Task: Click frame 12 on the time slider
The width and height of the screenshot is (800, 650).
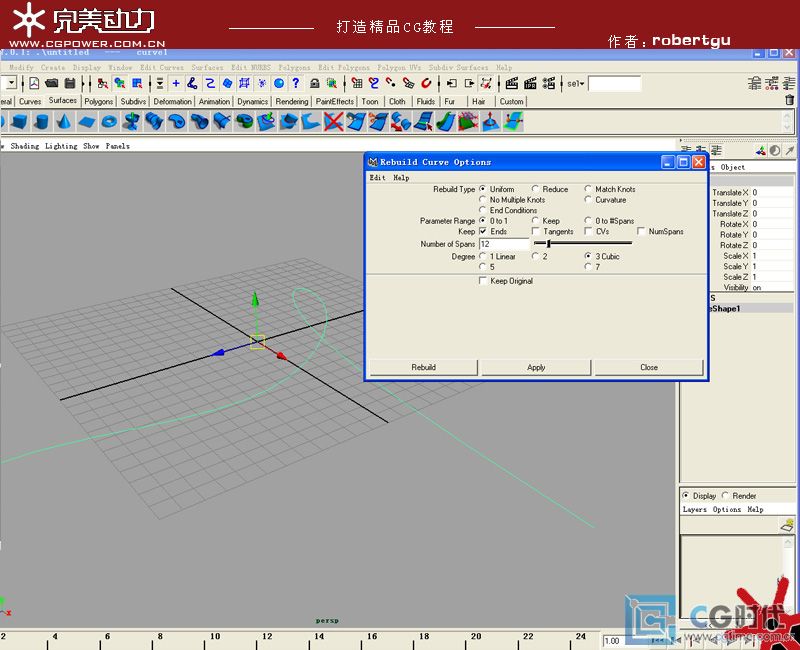Action: click(267, 637)
